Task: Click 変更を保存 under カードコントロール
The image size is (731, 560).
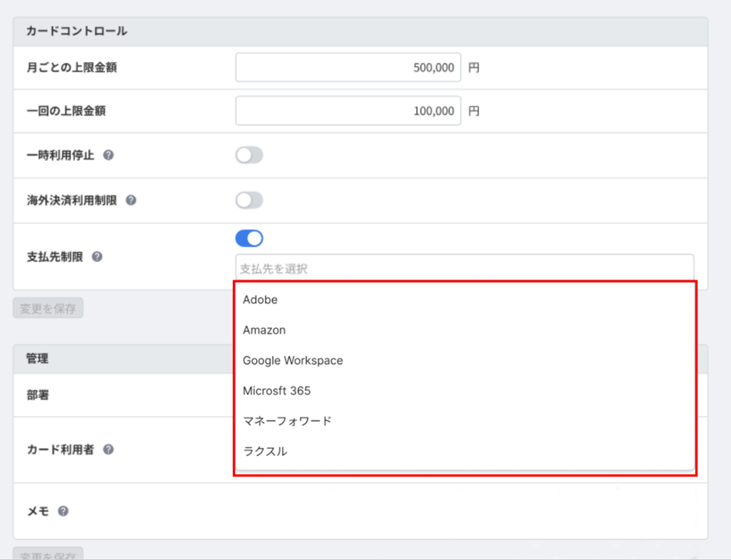Action: tap(48, 308)
